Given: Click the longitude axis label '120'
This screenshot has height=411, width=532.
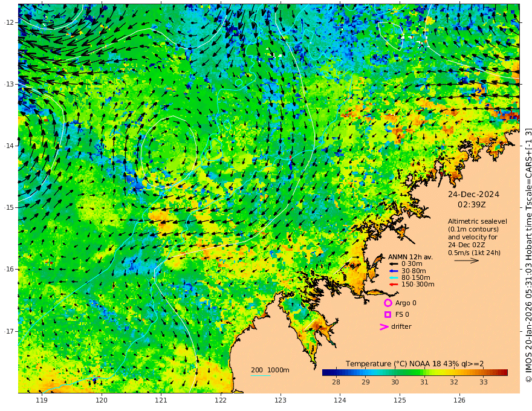Looking at the screenshot, I should point(102,401).
